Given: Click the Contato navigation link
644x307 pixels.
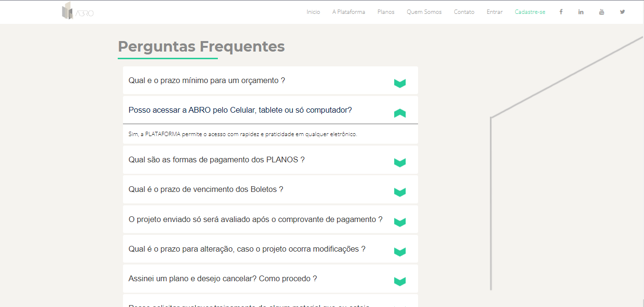Looking at the screenshot, I should (464, 12).
